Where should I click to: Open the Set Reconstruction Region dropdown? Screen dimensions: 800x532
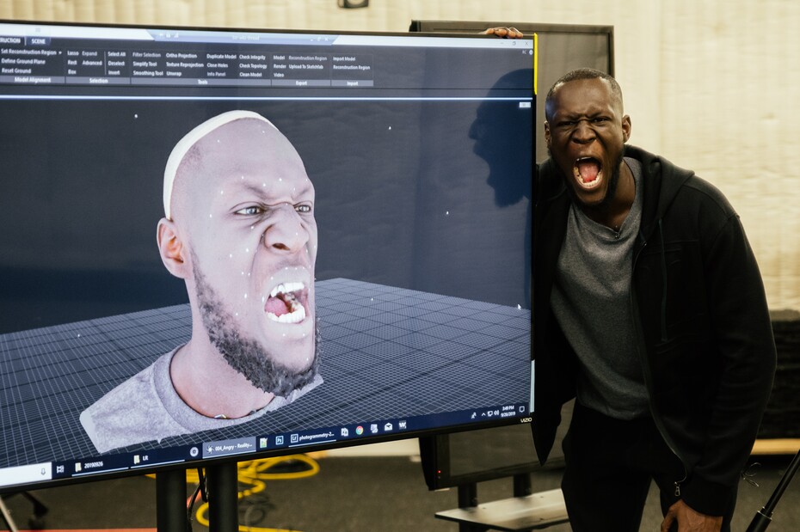click(x=31, y=52)
